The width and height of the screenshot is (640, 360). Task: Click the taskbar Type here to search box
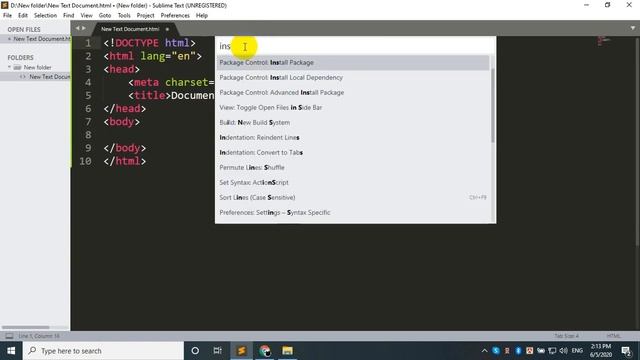pyautogui.click(x=103, y=351)
